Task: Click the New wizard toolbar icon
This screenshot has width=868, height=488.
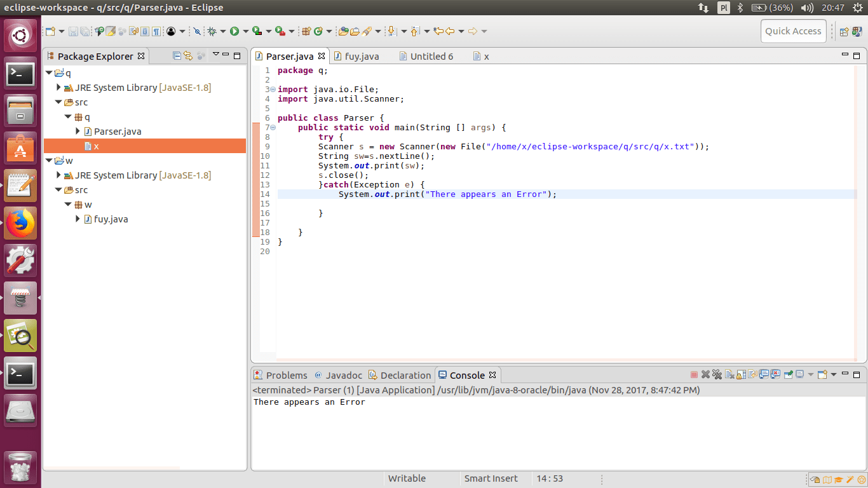Action: pos(50,31)
